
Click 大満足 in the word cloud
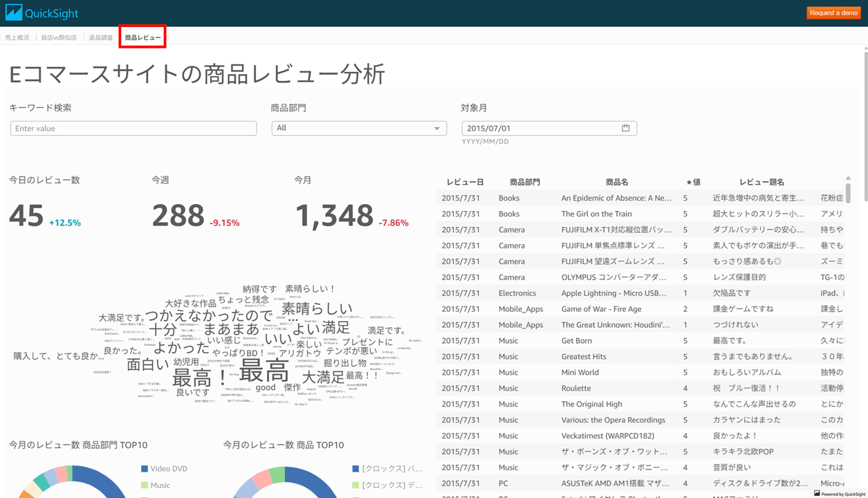[x=323, y=377]
